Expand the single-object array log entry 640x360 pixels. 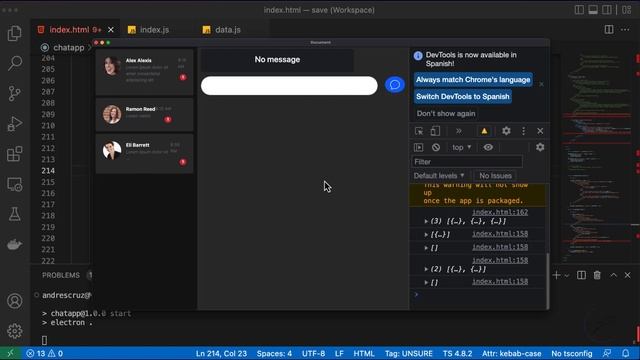426,234
